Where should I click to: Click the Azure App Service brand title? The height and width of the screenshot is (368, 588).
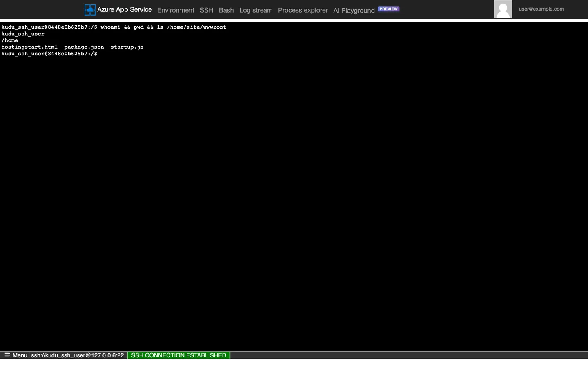point(125,9)
